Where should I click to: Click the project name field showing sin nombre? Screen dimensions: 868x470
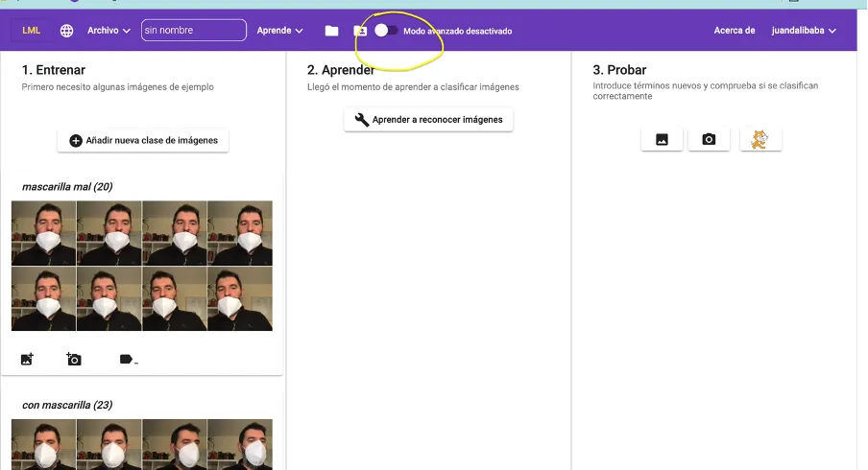point(193,31)
